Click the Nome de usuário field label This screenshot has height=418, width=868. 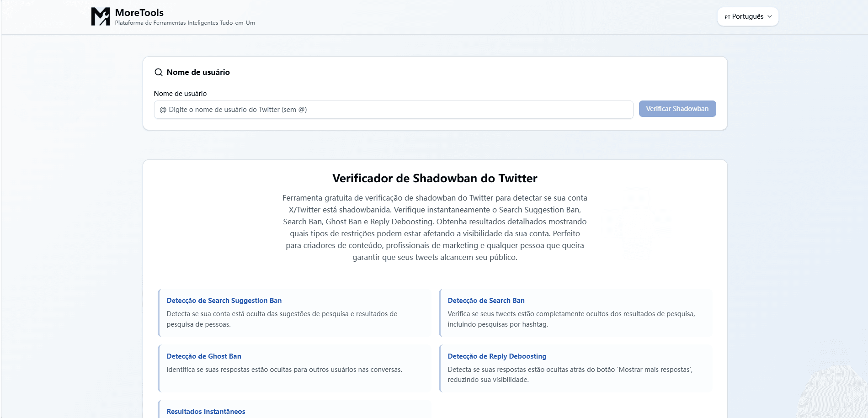click(x=180, y=94)
